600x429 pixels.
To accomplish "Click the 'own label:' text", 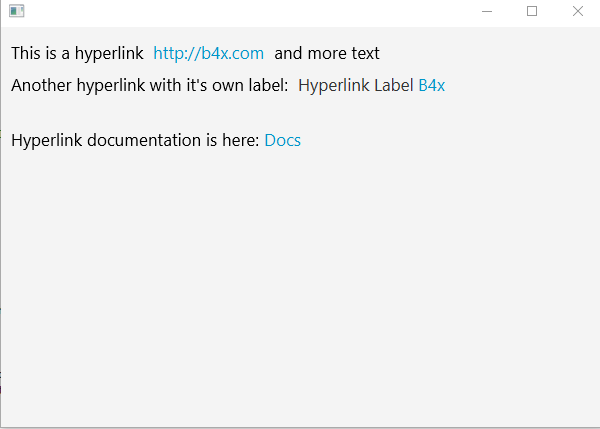I will coord(254,86).
